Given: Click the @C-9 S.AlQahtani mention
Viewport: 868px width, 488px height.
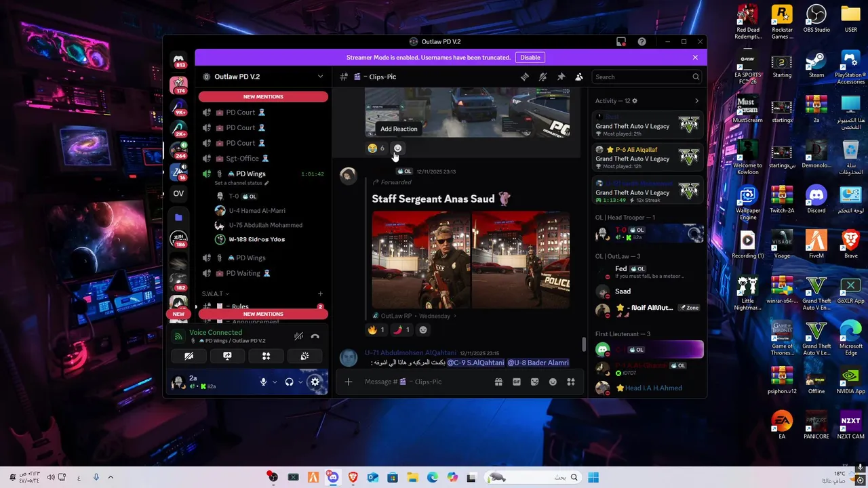Looking at the screenshot, I should click(x=475, y=363).
